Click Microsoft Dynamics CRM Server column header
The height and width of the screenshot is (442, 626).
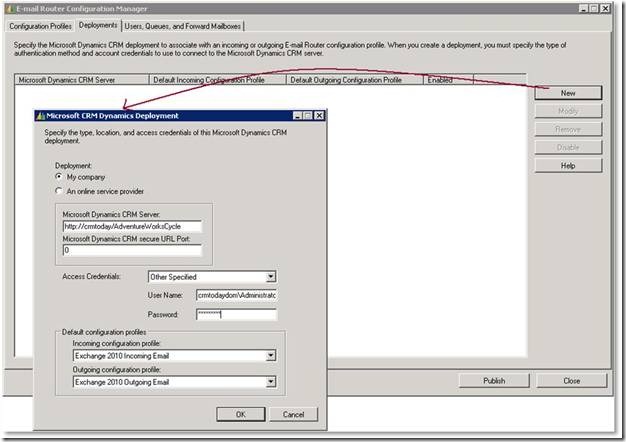point(82,80)
